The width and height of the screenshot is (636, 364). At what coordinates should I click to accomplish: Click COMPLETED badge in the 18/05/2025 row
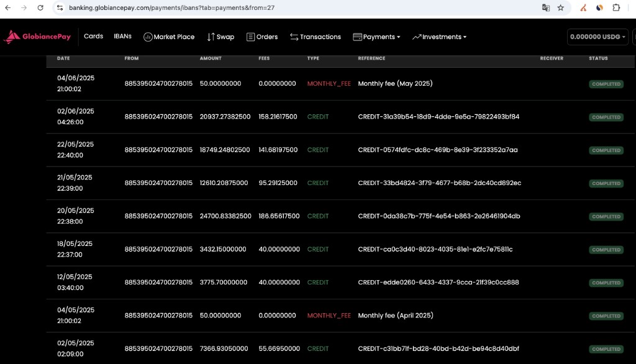click(606, 250)
